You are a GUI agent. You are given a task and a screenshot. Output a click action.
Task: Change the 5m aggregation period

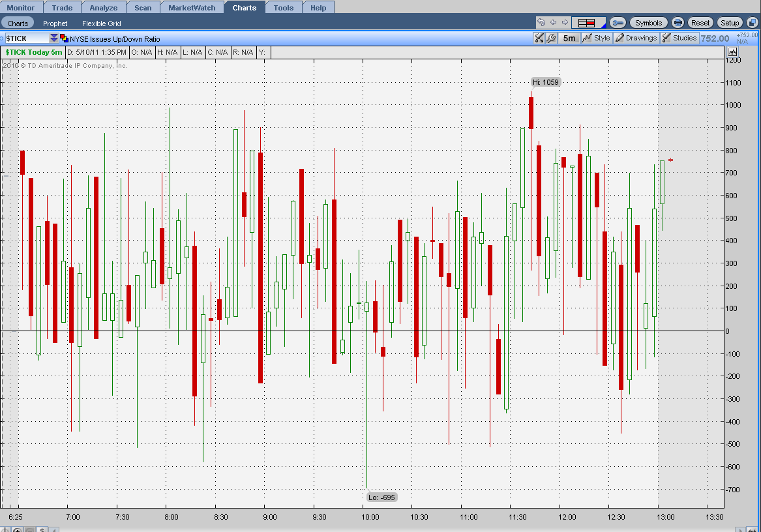[569, 38]
